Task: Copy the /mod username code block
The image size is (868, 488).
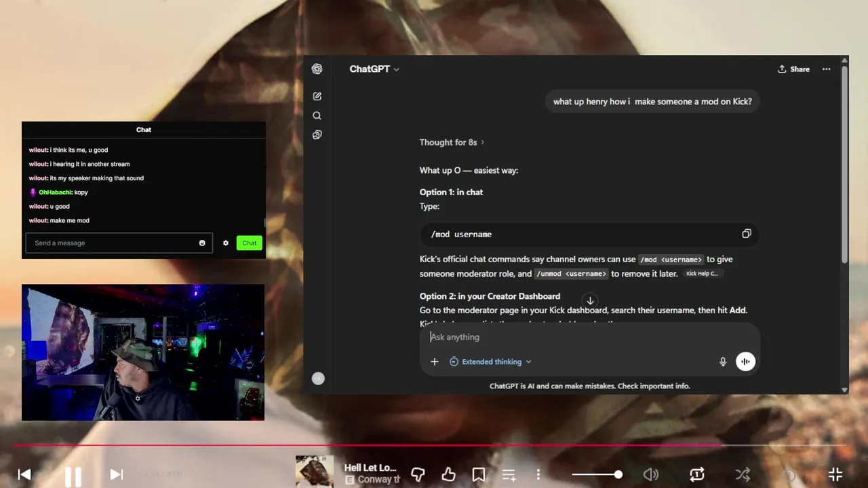Action: [747, 234]
